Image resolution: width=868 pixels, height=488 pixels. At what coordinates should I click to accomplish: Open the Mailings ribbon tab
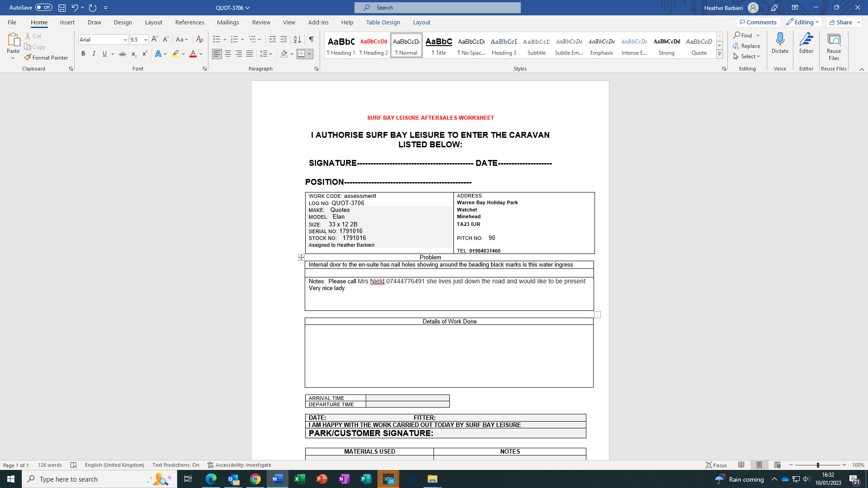pos(228,22)
